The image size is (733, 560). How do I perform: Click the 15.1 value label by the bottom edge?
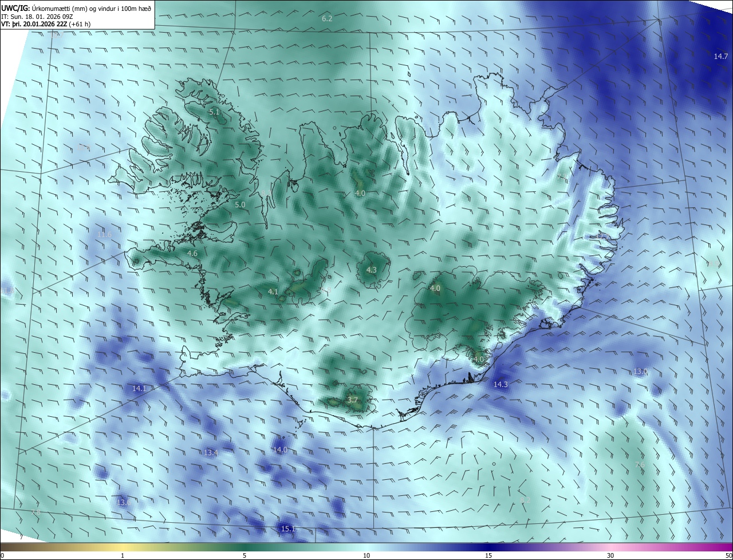288,529
